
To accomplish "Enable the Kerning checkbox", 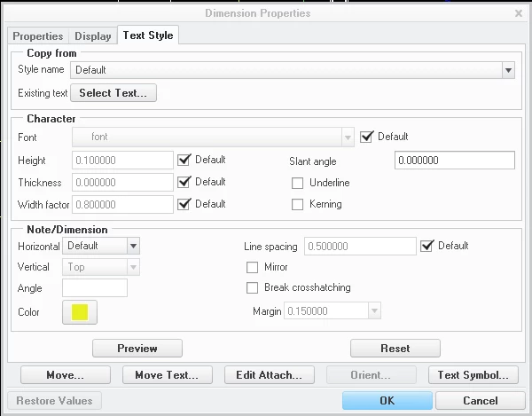I will [298, 205].
